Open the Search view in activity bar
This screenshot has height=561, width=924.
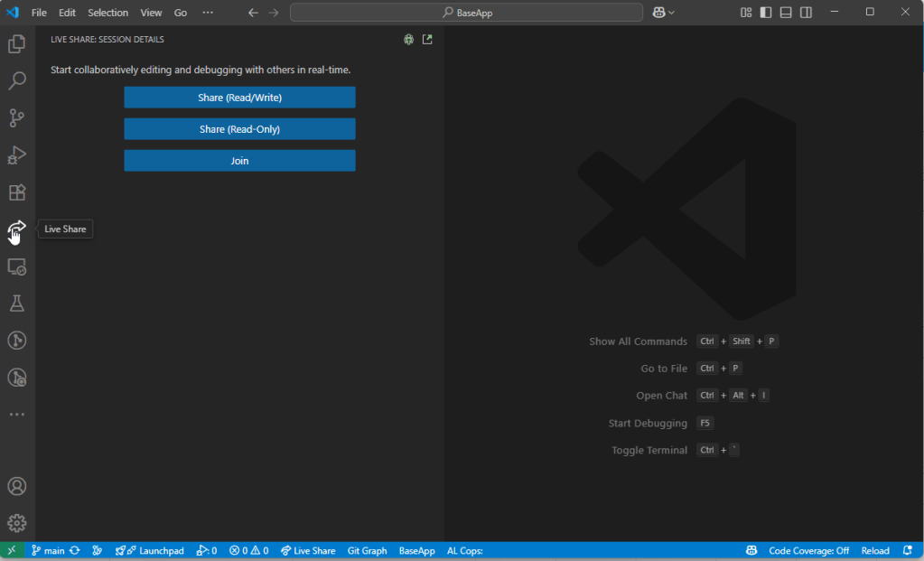[16, 80]
